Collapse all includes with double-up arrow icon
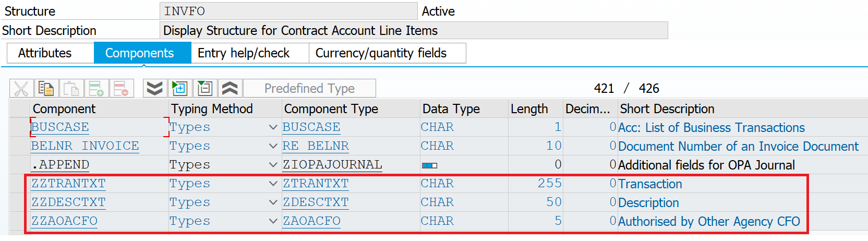 click(230, 89)
